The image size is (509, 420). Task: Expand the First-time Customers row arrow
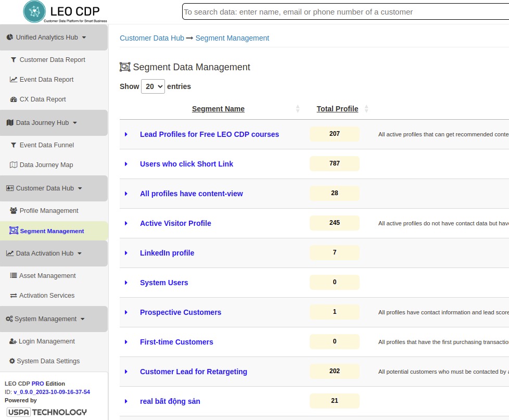[x=126, y=342]
